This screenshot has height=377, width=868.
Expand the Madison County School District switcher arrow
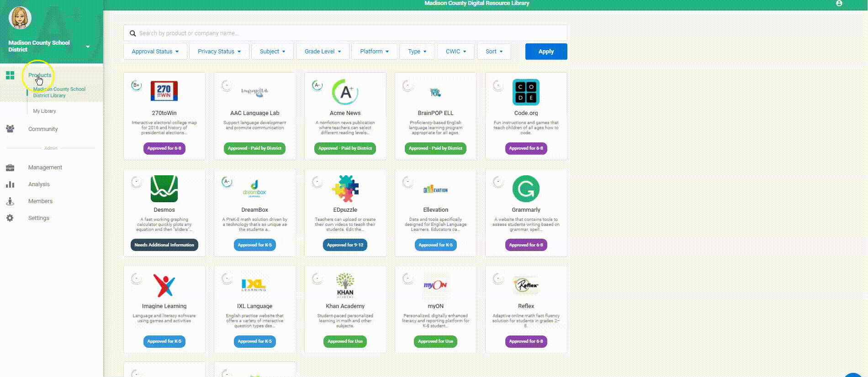coord(88,47)
